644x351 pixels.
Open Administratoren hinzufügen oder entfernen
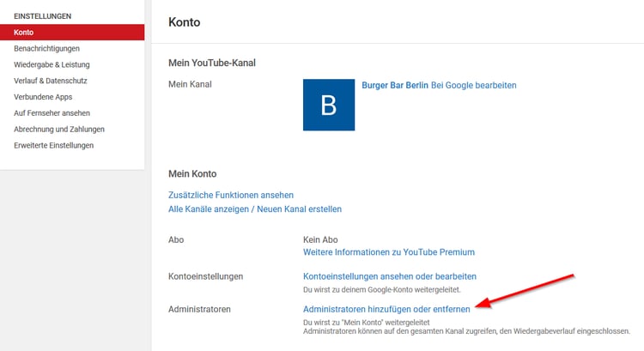386,309
